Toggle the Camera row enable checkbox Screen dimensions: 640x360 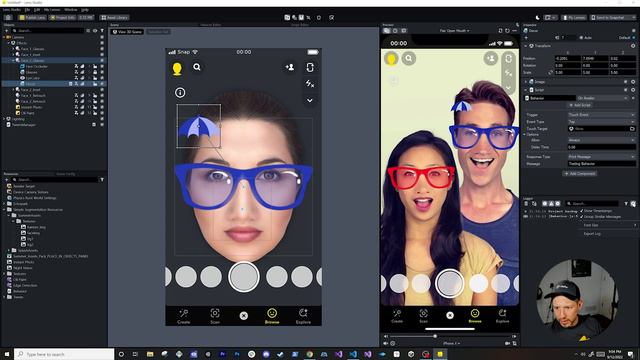102,37
